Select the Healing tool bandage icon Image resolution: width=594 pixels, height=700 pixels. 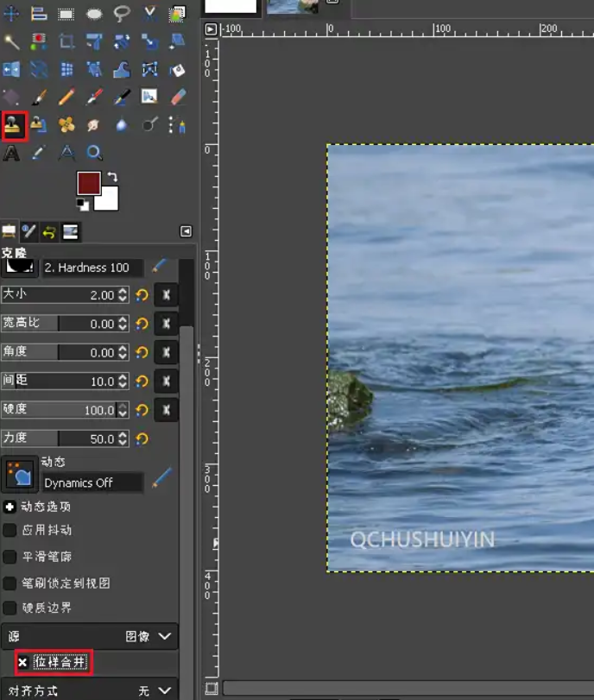tap(66, 125)
